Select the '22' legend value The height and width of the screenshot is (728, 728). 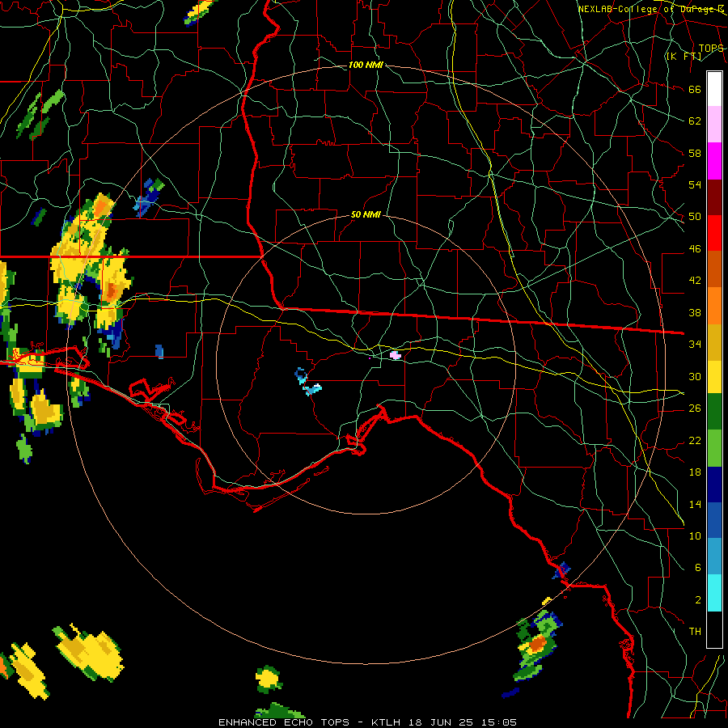point(695,441)
